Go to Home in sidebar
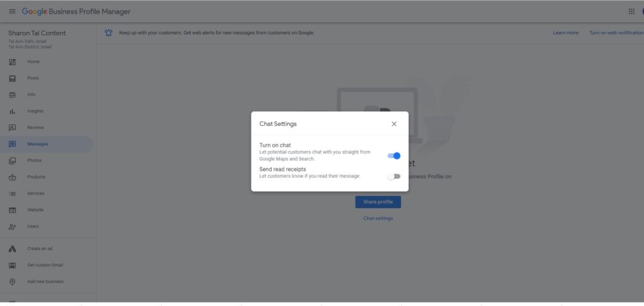The height and width of the screenshot is (306, 644). (x=33, y=62)
